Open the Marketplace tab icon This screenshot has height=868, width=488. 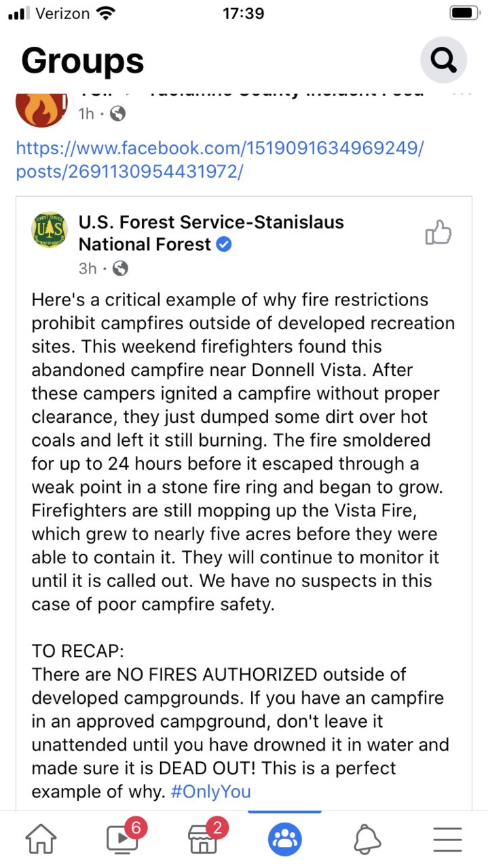coord(204,839)
